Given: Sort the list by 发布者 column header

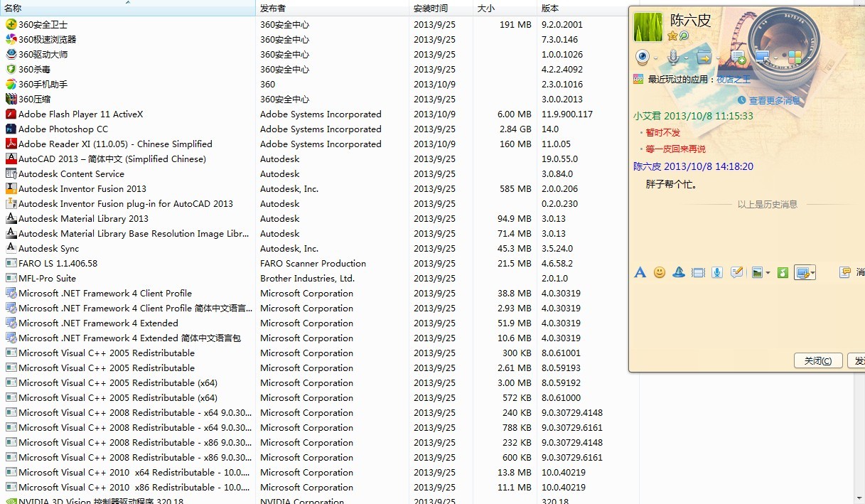Looking at the screenshot, I should (x=332, y=8).
